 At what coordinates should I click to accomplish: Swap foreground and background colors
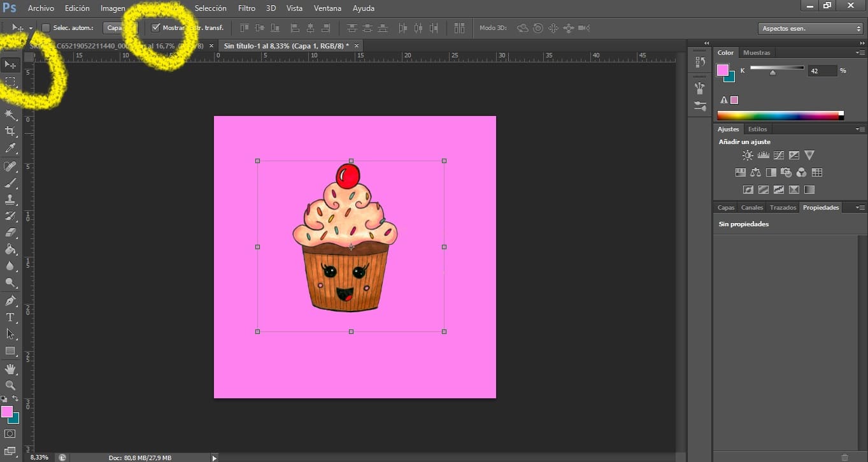16,398
